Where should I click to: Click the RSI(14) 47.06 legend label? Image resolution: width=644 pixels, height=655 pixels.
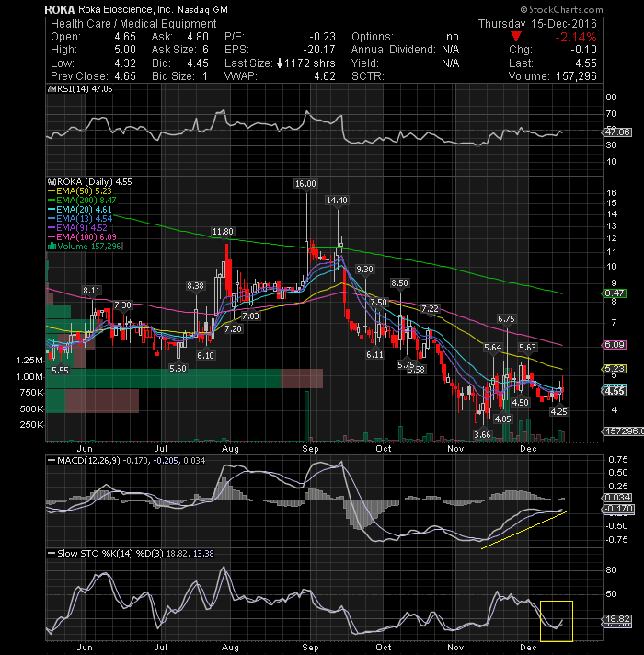[80, 89]
